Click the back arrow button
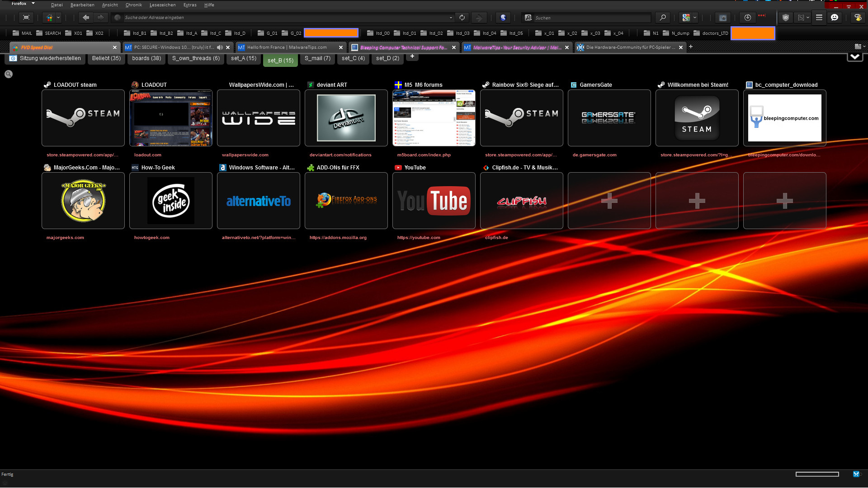 (86, 18)
